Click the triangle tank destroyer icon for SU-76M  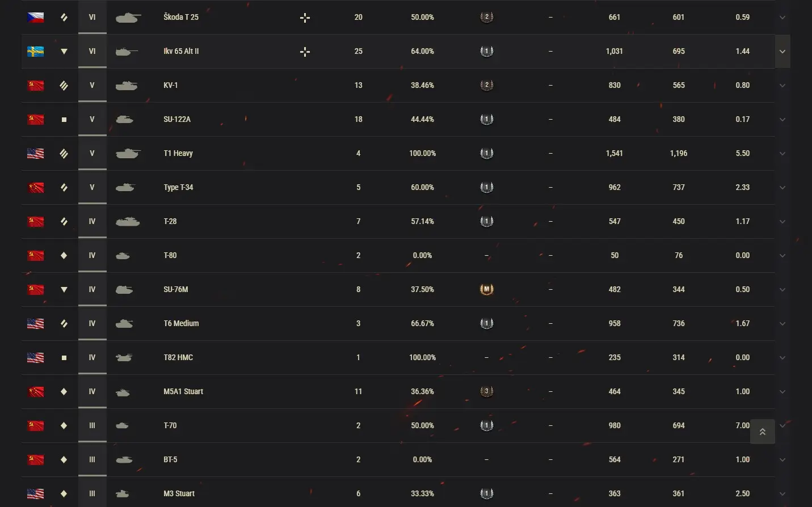tap(64, 290)
